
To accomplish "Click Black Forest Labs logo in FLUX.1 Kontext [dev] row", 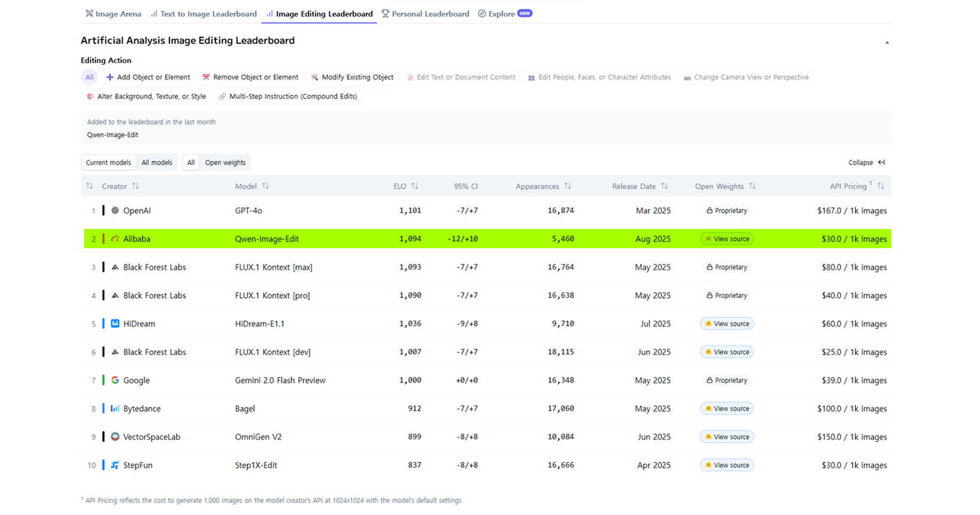I will coord(115,352).
